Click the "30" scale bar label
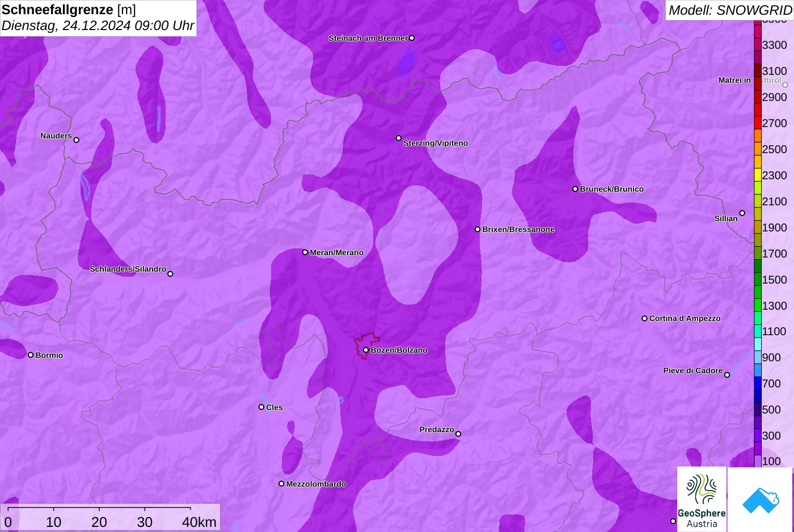 (x=145, y=522)
